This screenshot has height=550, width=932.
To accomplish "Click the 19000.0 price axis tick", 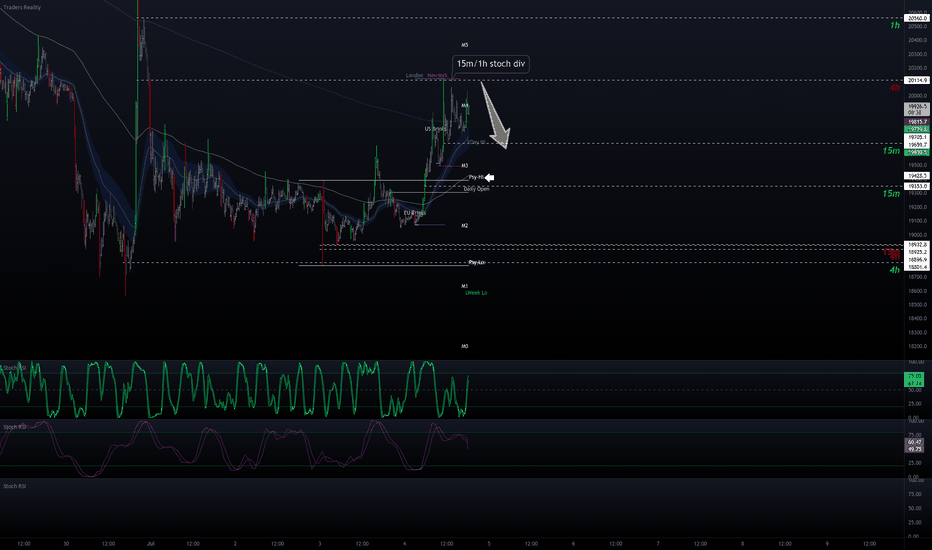I will pos(917,235).
